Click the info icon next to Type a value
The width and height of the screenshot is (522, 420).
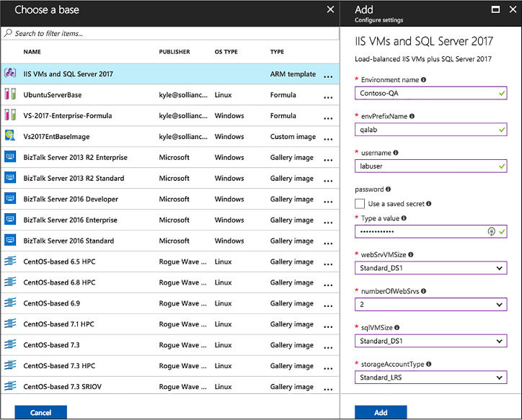[x=404, y=218]
